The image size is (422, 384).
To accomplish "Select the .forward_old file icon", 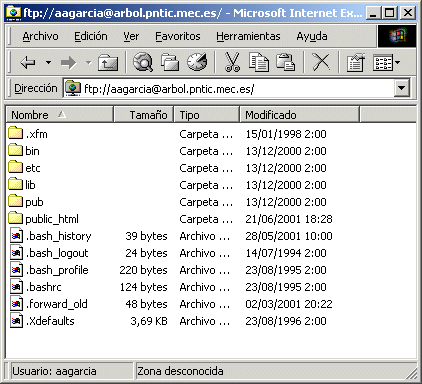I will point(16,304).
